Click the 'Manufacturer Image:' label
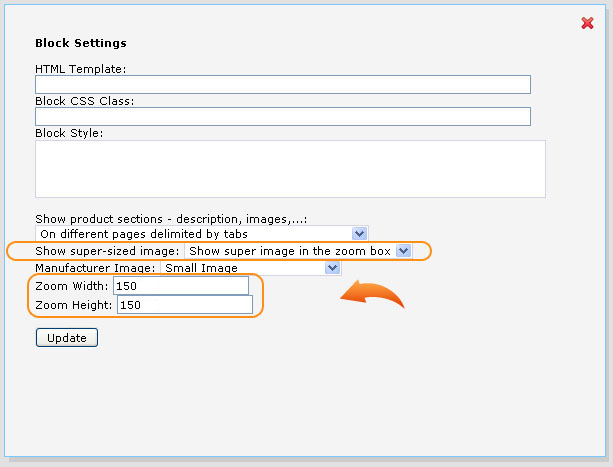The height and width of the screenshot is (467, 613). point(95,268)
